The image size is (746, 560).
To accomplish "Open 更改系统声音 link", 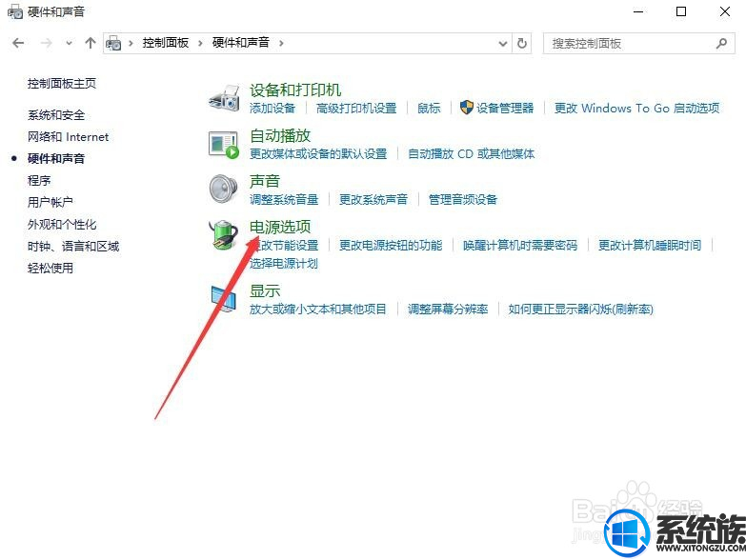I will pos(373,199).
